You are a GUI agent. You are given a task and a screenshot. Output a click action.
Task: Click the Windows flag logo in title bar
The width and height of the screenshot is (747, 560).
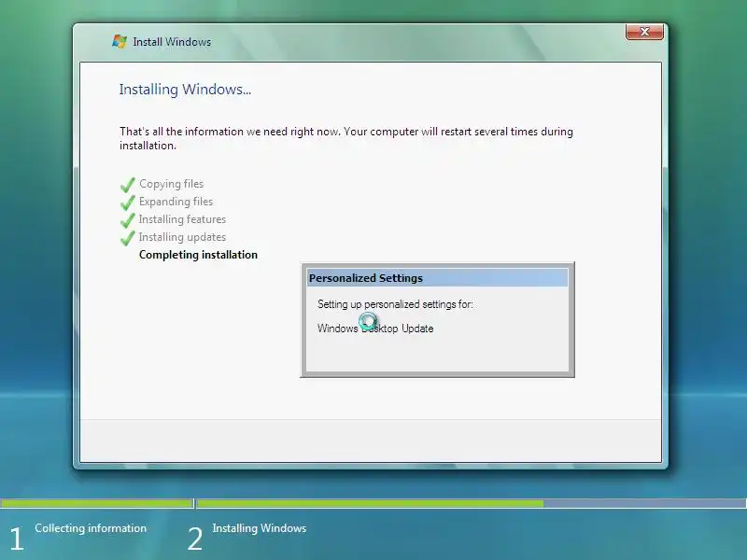click(x=120, y=41)
